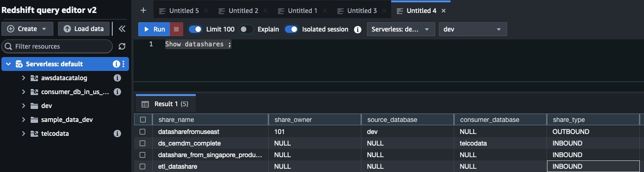This screenshot has height=172, width=644.
Task: Close the Untitled 3 tab
Action: (384, 11)
